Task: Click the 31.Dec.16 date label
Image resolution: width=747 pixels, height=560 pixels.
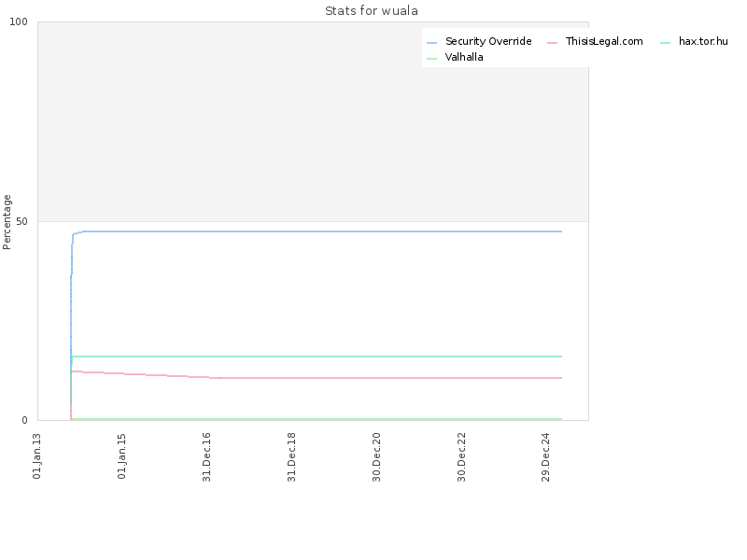Action: pos(206,456)
